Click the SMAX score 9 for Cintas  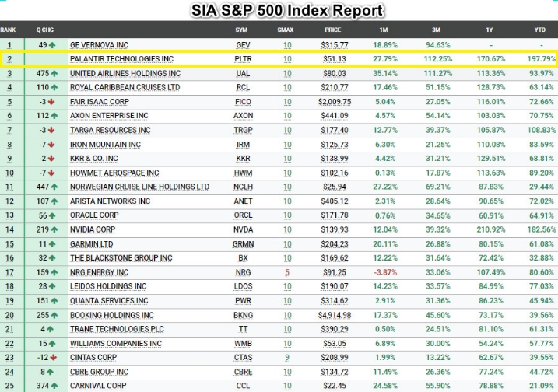click(287, 358)
